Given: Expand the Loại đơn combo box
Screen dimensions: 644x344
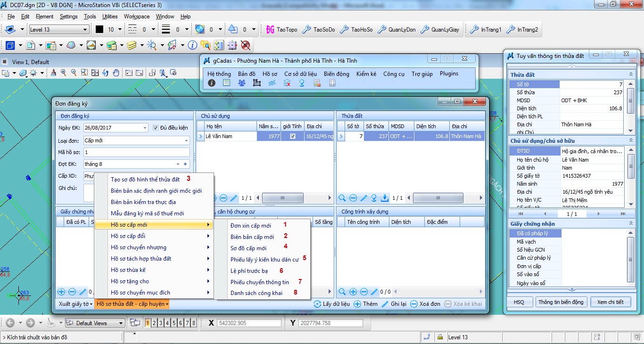Looking at the screenshot, I should pyautogui.click(x=187, y=140).
